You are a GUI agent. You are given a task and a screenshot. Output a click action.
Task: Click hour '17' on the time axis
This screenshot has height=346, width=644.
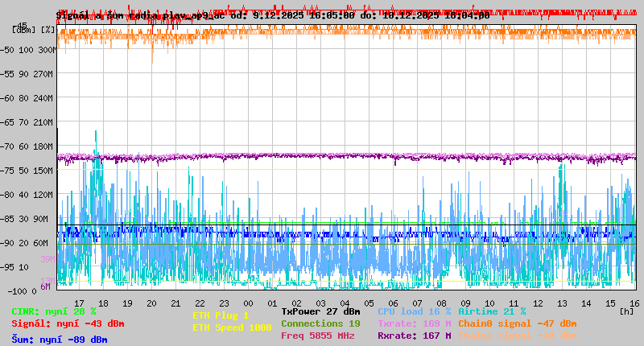tap(79, 303)
